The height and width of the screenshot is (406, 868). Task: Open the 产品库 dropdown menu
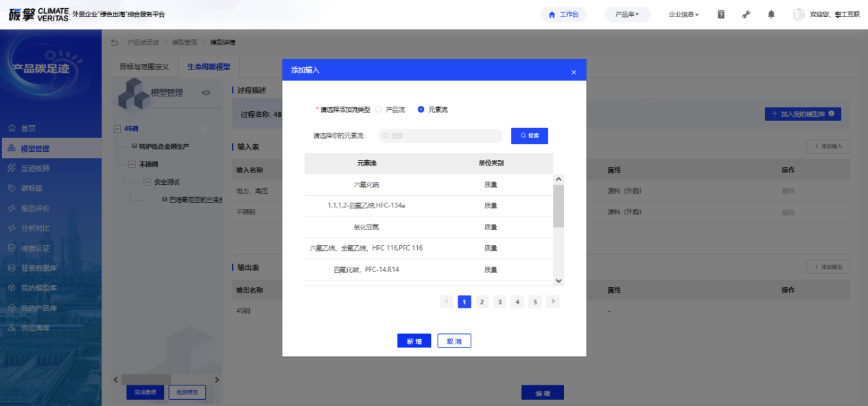[x=627, y=14]
